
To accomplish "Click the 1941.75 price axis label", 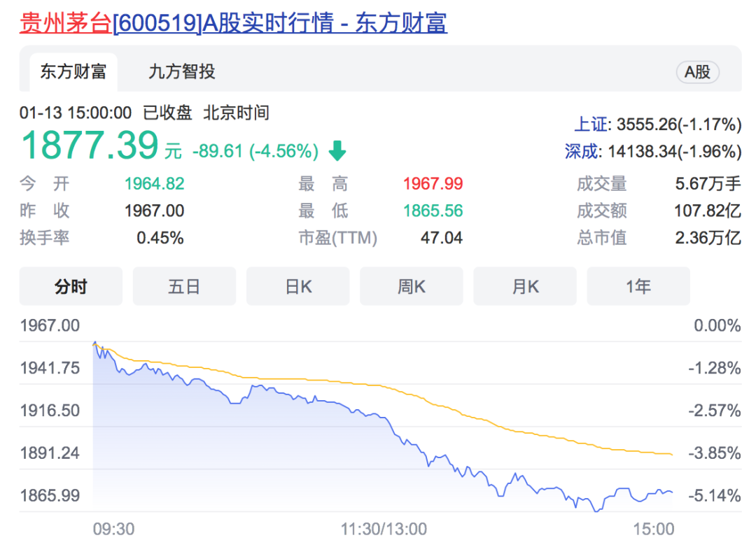I will pyautogui.click(x=50, y=368).
